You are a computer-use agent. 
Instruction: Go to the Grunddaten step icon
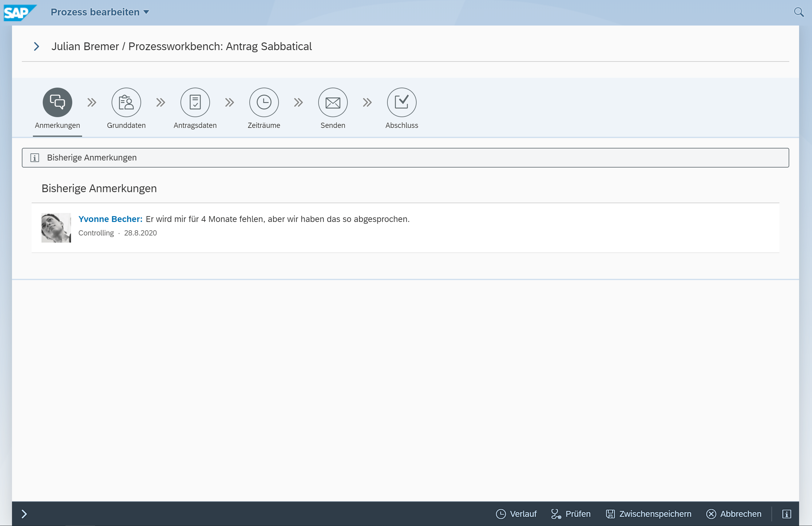pos(126,102)
